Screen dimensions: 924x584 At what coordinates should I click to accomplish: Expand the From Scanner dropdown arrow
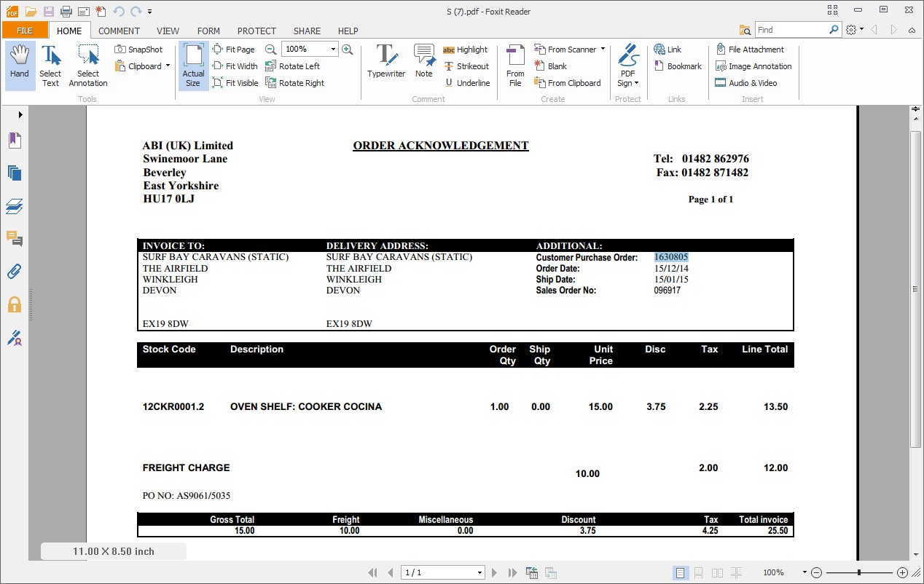[x=603, y=50]
